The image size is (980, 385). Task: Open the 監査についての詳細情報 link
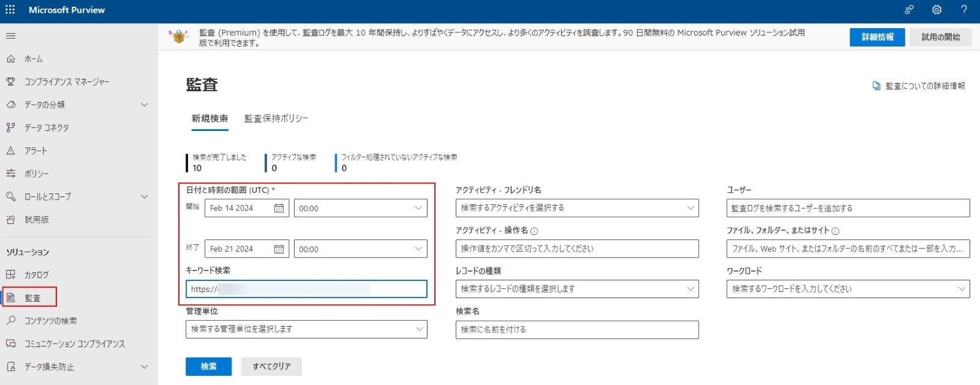click(925, 86)
